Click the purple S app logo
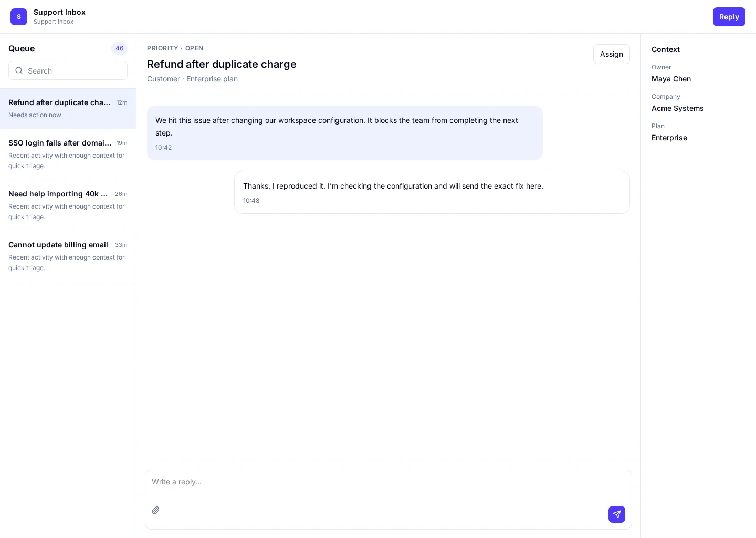Viewport: 756px width, 538px height. (19, 17)
